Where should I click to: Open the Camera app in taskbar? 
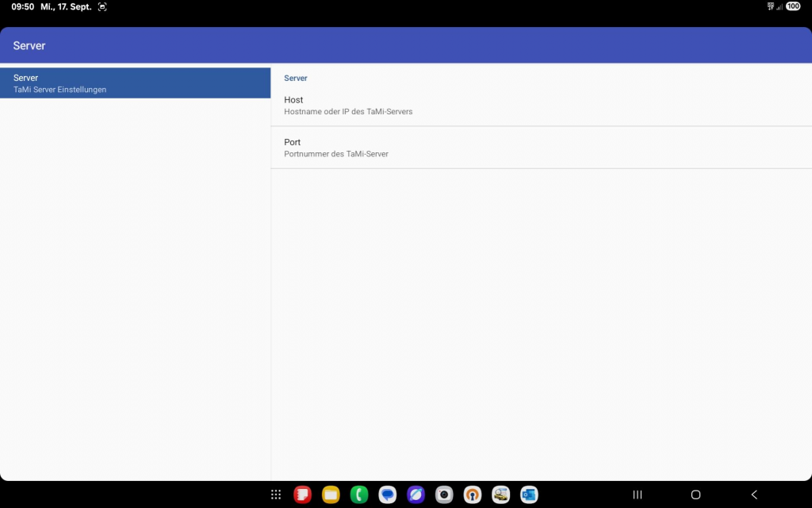pyautogui.click(x=444, y=495)
